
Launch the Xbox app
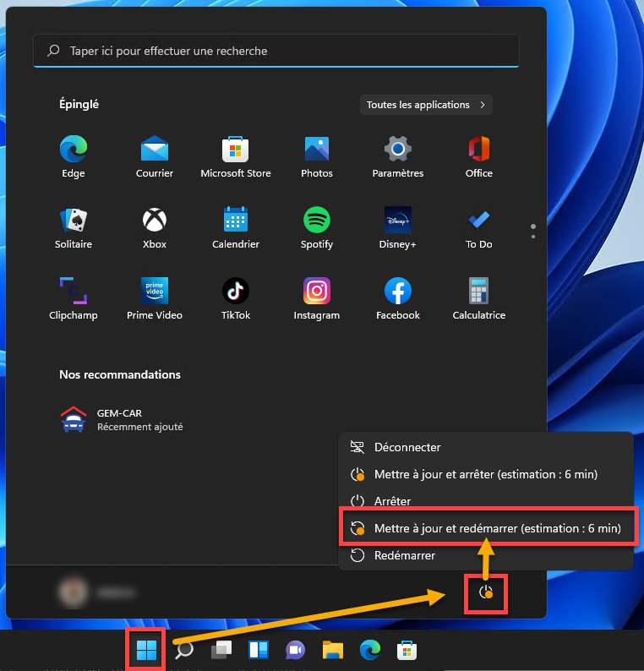click(x=155, y=227)
